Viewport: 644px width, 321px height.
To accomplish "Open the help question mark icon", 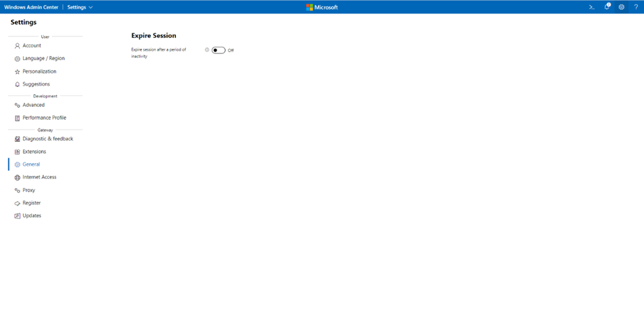I will pyautogui.click(x=636, y=7).
